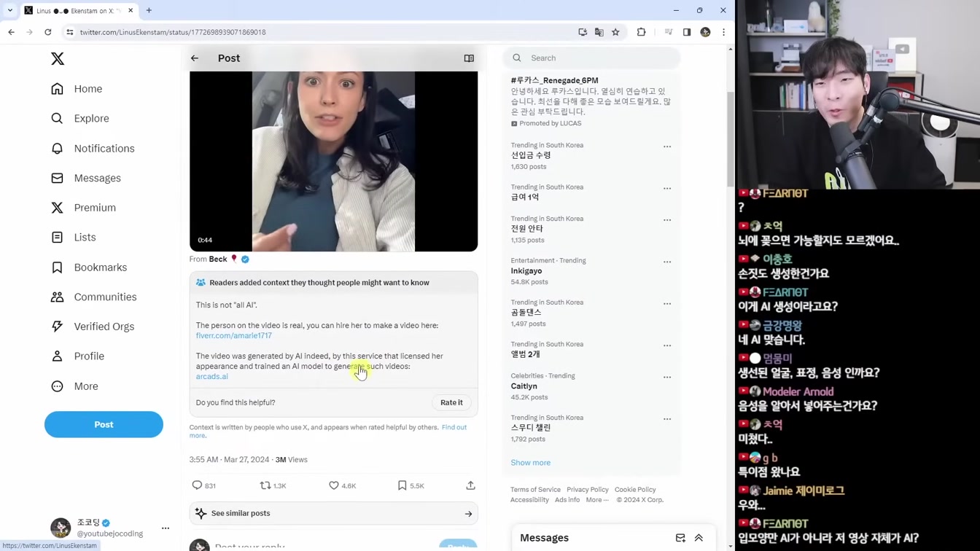Image resolution: width=980 pixels, height=551 pixels.
Task: Open the Beck source account link
Action: (x=218, y=259)
